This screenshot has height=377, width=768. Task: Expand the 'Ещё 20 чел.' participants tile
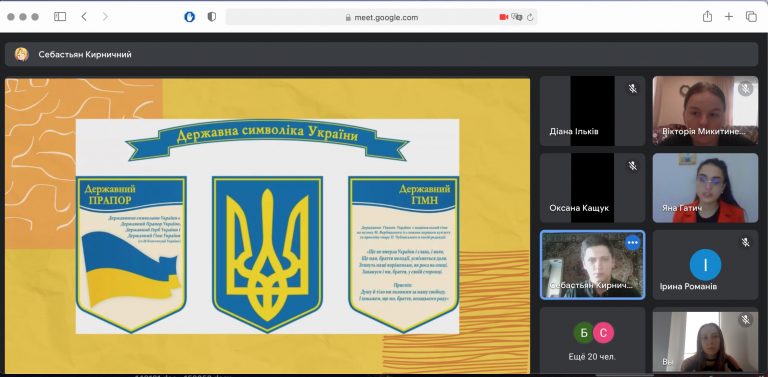[x=592, y=340]
